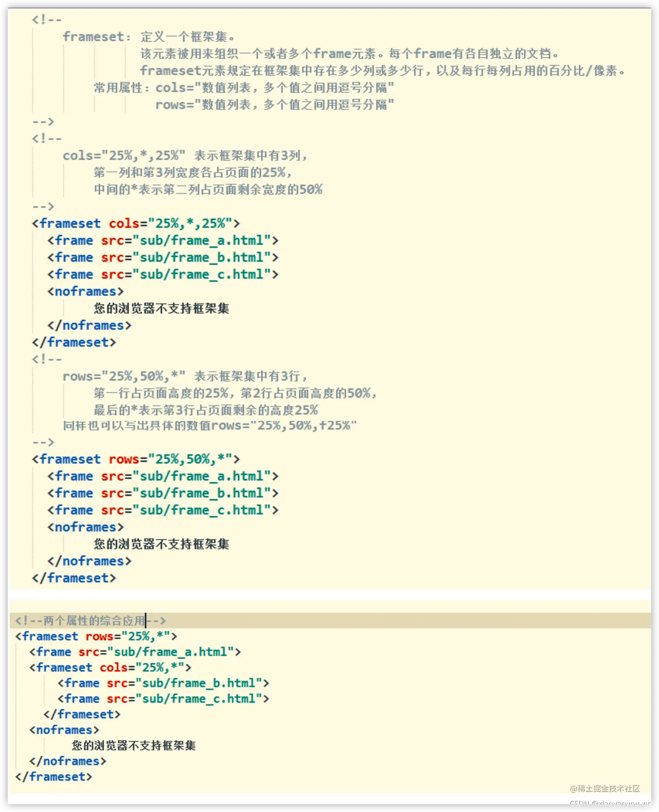Click frame_a.html line directly under frameset rows="25%,*"
This screenshot has width=659, height=812.
point(135,652)
